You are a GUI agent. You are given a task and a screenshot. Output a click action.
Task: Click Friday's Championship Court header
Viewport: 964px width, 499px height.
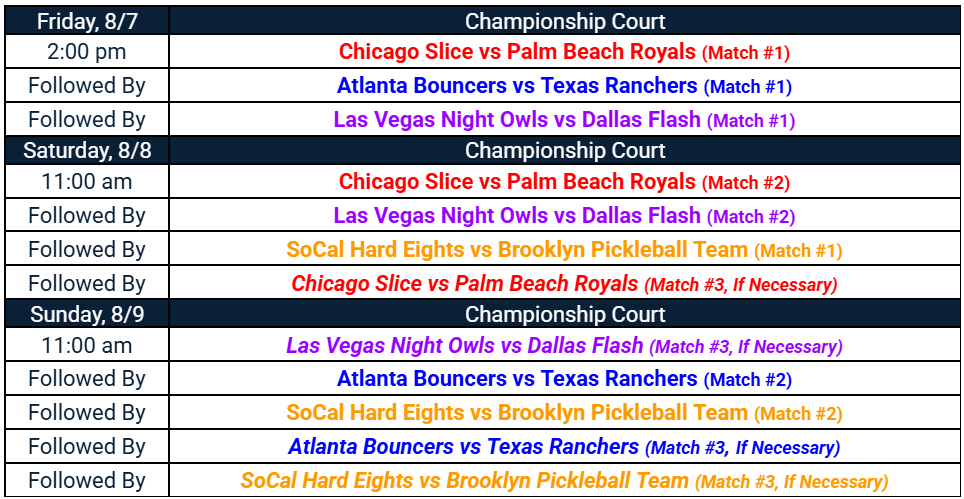(x=564, y=21)
